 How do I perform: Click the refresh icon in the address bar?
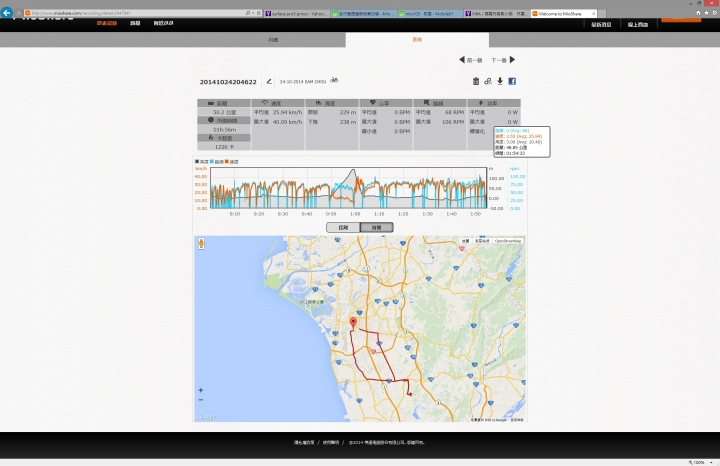259,13
